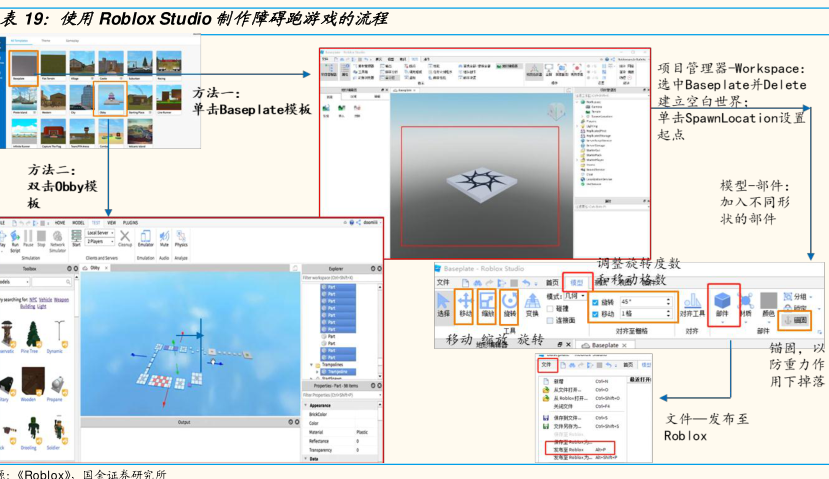Click new file icon in ribbon quick toolbar
Image resolution: width=829 pixels, height=479 pixels.
point(464,283)
